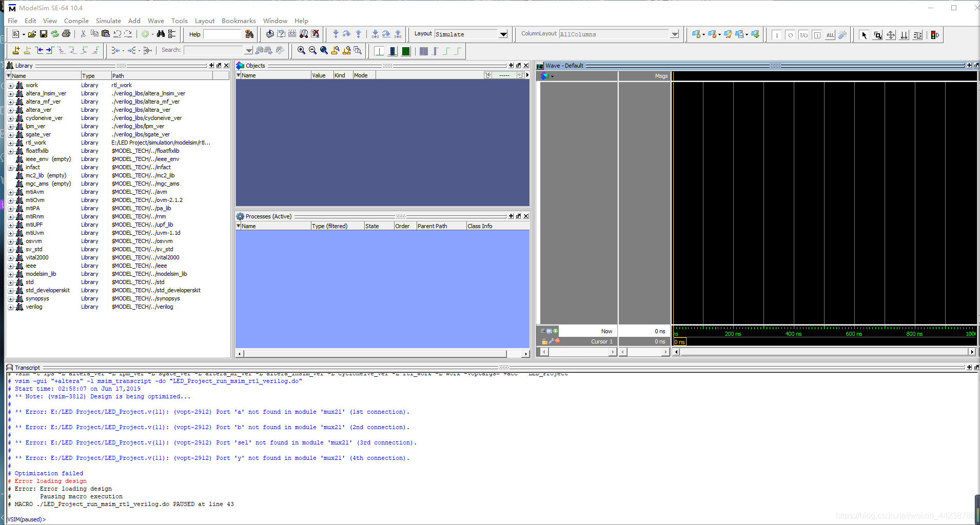This screenshot has width=980, height=525.
Task: Open the File menu
Action: (x=12, y=21)
